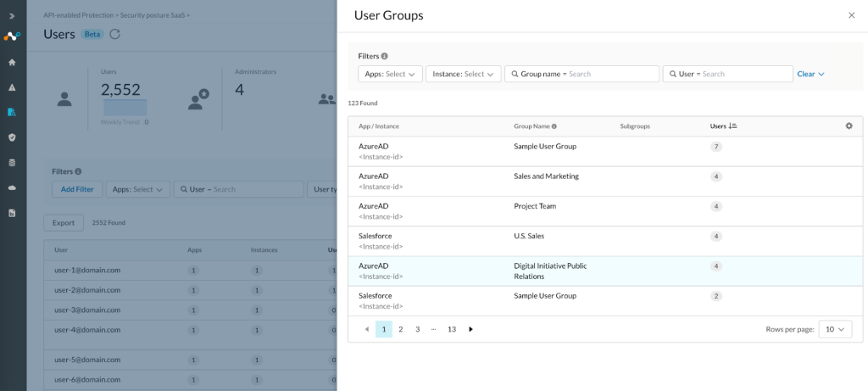Click Security posture SaaS breadcrumb link

(x=153, y=15)
